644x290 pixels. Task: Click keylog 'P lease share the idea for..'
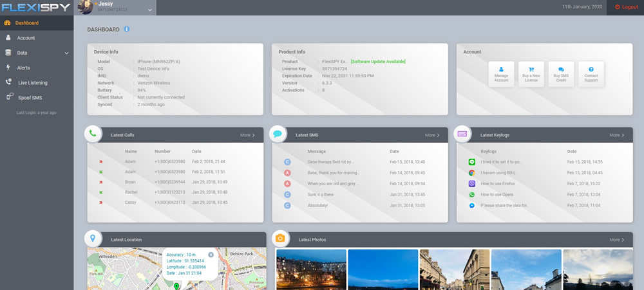click(x=505, y=206)
